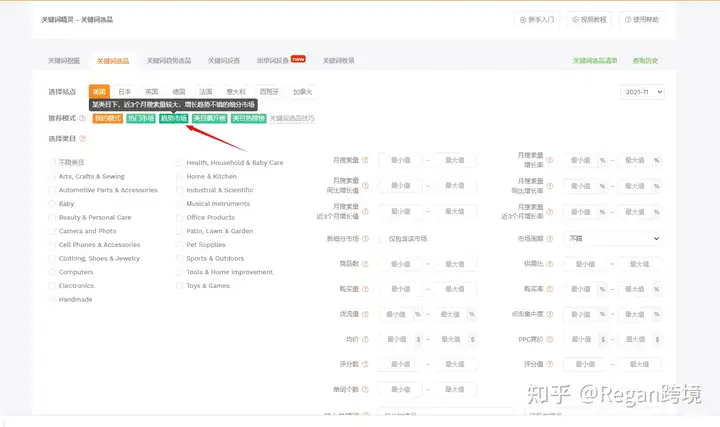Viewport: 720px width, 427px height.
Task: Click the help icon beside 市场周期
Action: (550, 239)
